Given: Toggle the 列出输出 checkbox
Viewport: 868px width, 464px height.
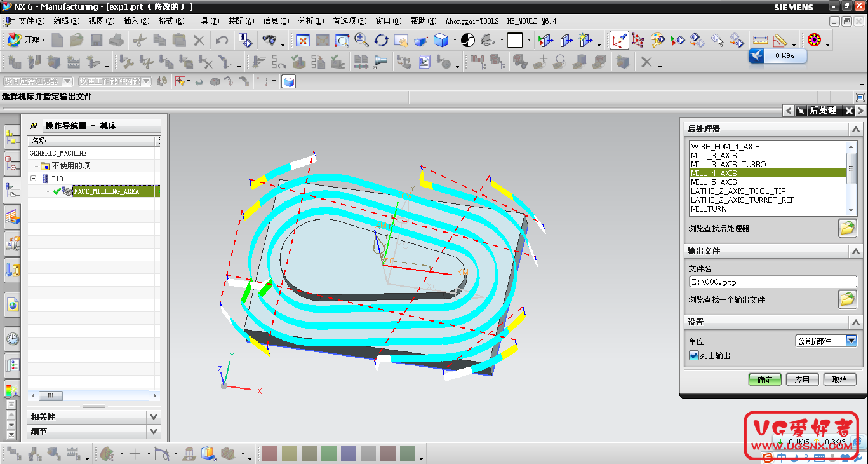Looking at the screenshot, I should click(x=694, y=356).
